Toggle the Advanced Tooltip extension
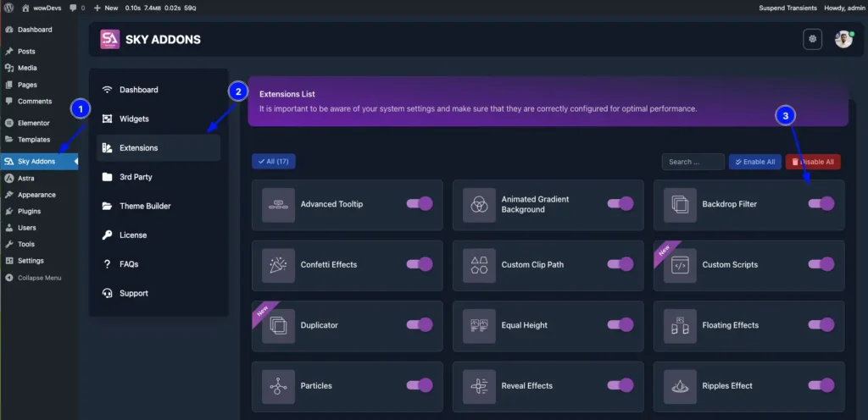This screenshot has height=420, width=868. (420, 204)
